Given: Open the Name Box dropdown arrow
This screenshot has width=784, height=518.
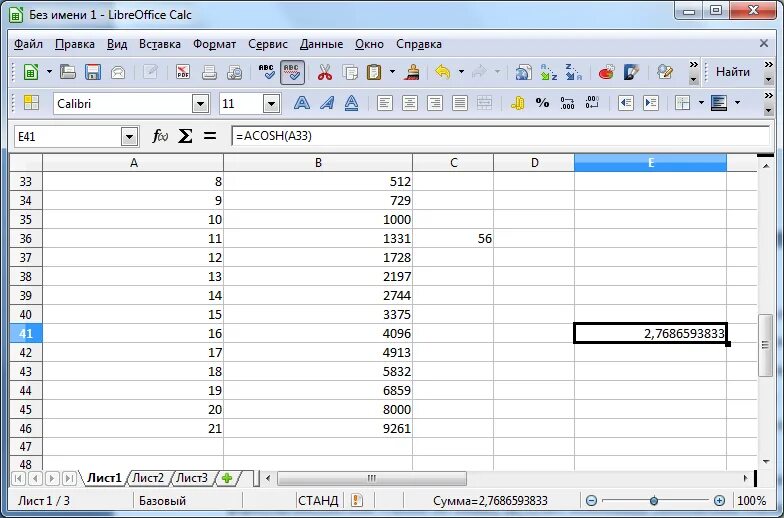Looking at the screenshot, I should click(130, 136).
